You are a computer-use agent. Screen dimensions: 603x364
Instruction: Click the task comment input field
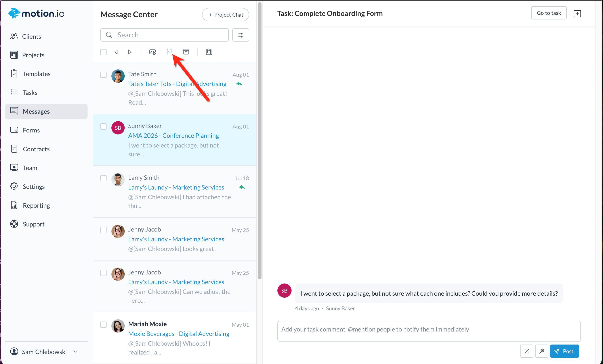click(x=429, y=331)
